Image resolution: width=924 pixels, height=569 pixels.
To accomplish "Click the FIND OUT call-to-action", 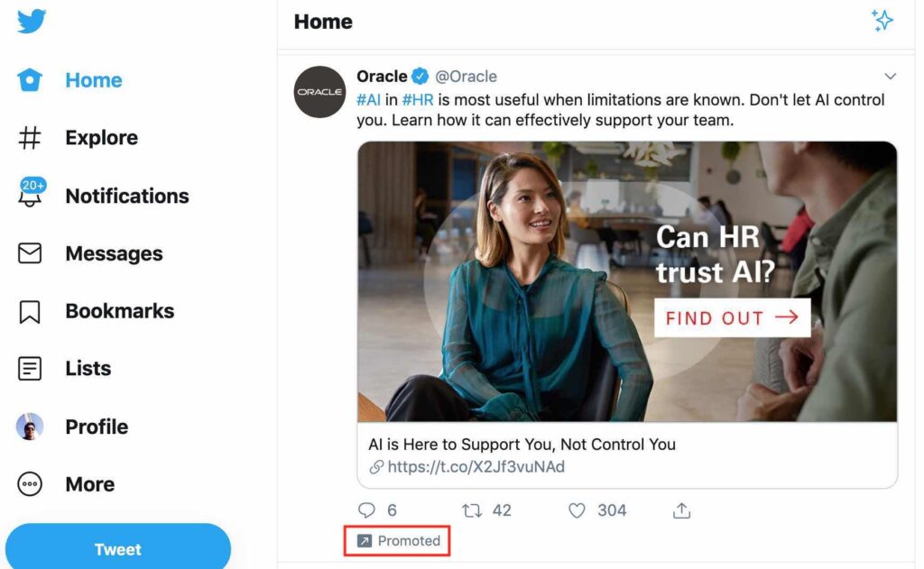I will coord(731,317).
